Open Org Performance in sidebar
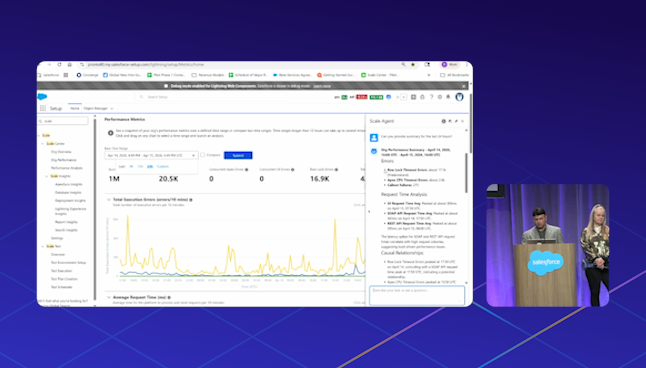The width and height of the screenshot is (646, 368). coord(63,160)
